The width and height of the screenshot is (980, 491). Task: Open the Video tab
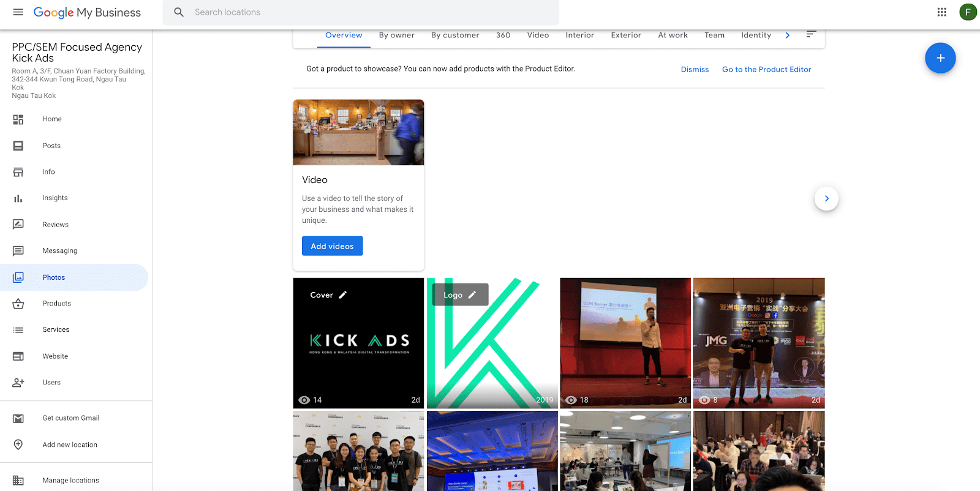pyautogui.click(x=538, y=36)
